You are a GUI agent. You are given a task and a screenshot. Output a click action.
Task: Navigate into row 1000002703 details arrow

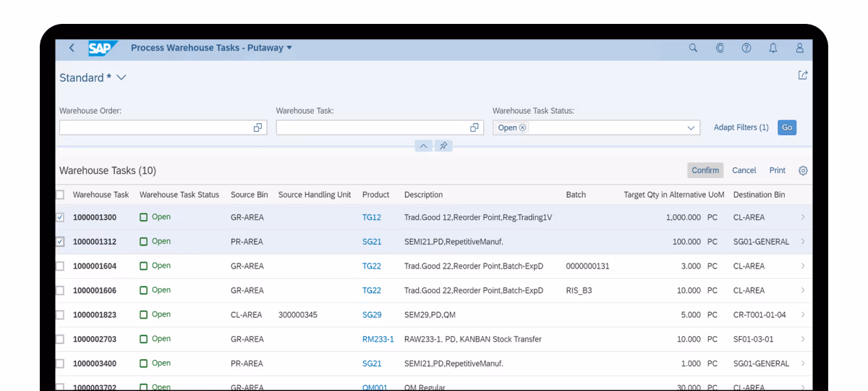[x=803, y=339]
